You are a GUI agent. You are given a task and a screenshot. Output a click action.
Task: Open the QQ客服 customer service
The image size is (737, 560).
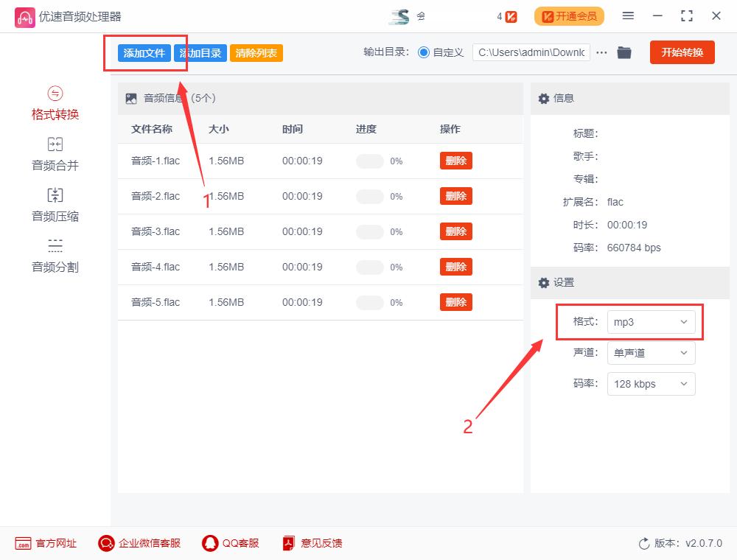coord(233,543)
